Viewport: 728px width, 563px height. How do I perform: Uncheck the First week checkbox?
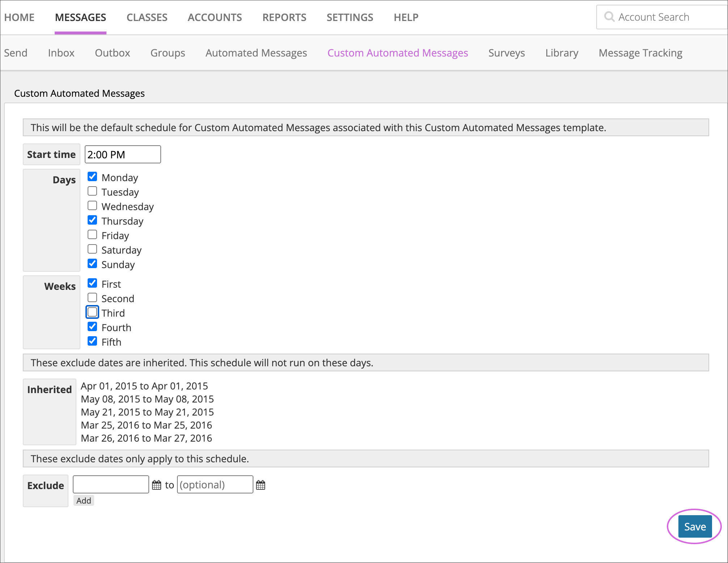92,283
